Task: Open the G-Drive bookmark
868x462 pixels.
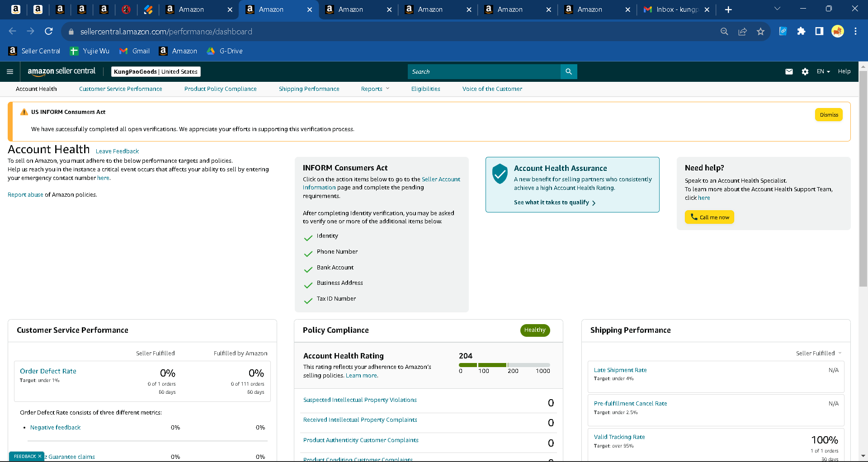Action: click(225, 51)
